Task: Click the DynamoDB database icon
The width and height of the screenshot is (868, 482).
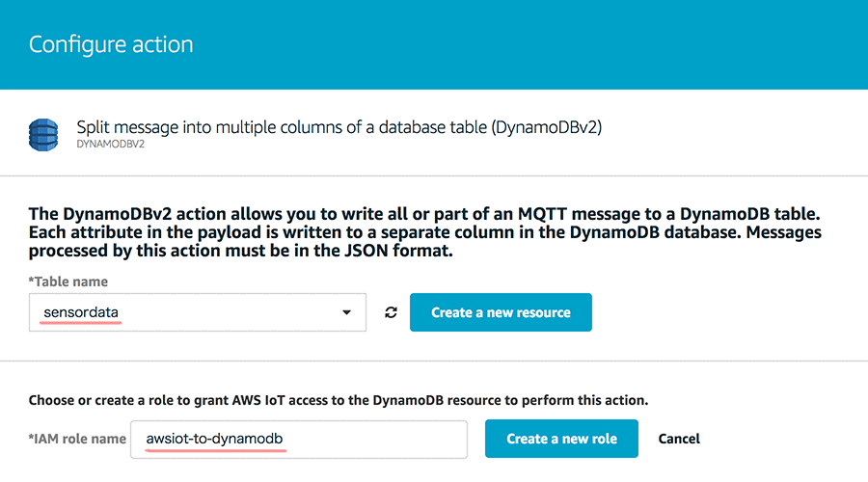Action: (x=43, y=134)
